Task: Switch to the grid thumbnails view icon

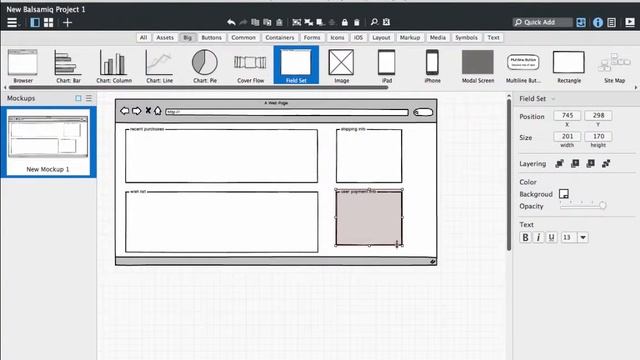Action: pyautogui.click(x=49, y=22)
